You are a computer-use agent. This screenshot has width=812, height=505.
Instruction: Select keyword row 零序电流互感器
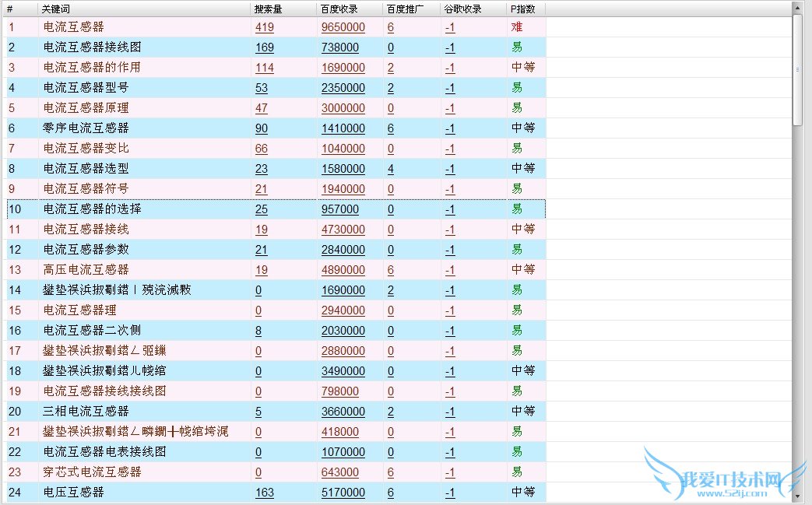(x=86, y=128)
